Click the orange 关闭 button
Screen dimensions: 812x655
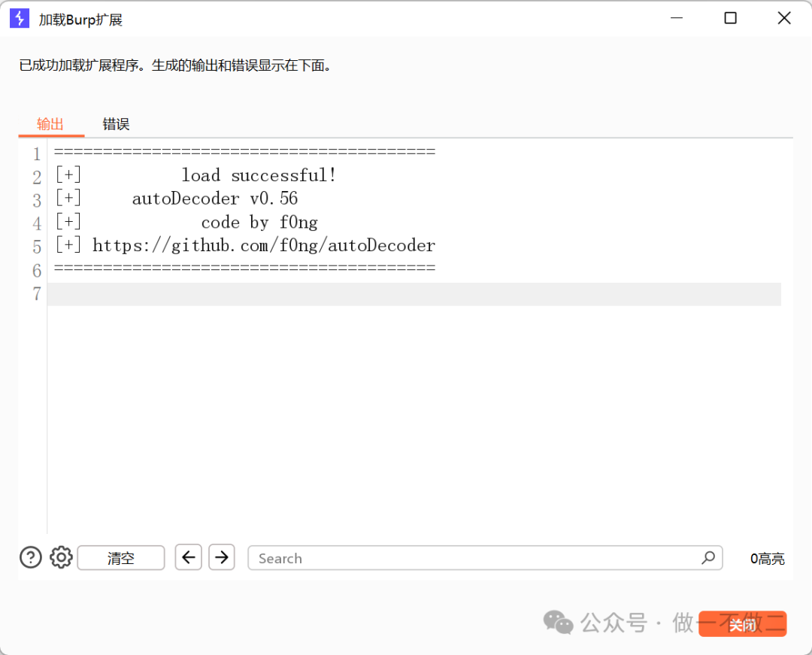(x=742, y=623)
